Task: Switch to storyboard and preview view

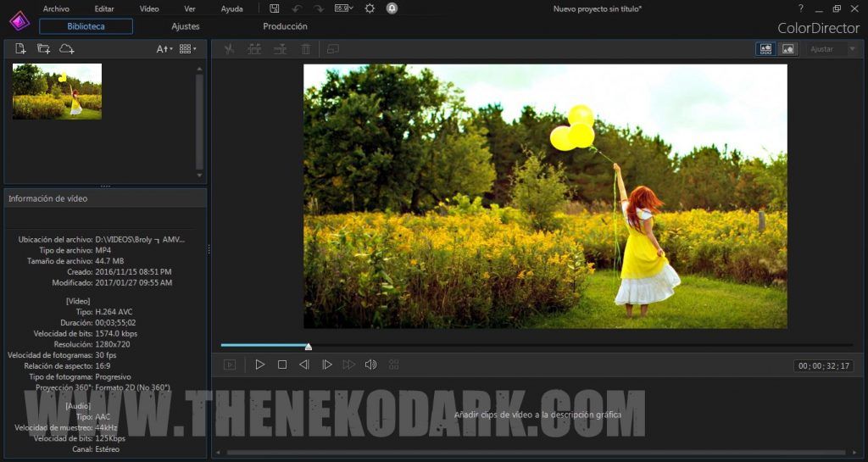Action: point(765,49)
